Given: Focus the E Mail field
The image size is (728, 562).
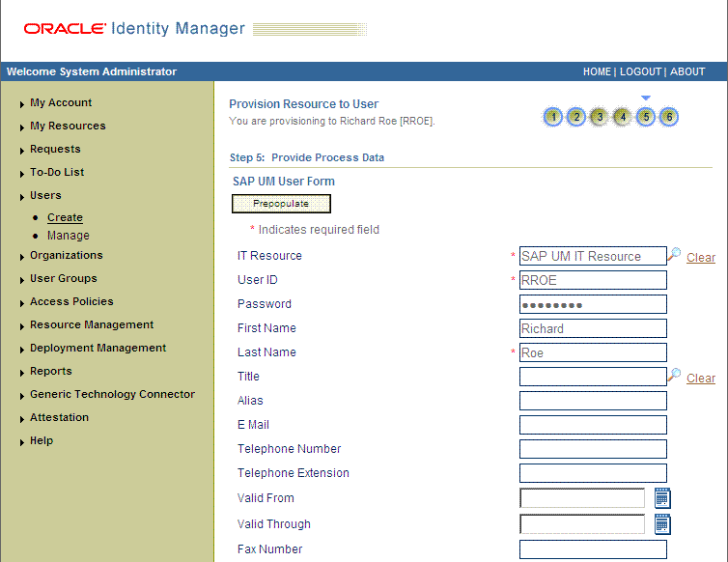Looking at the screenshot, I should pos(593,425).
